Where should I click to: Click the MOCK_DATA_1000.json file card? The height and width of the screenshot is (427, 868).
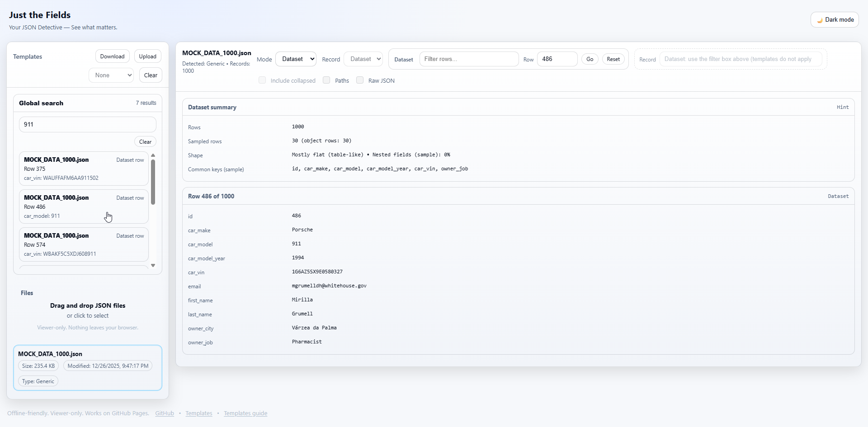click(x=88, y=367)
